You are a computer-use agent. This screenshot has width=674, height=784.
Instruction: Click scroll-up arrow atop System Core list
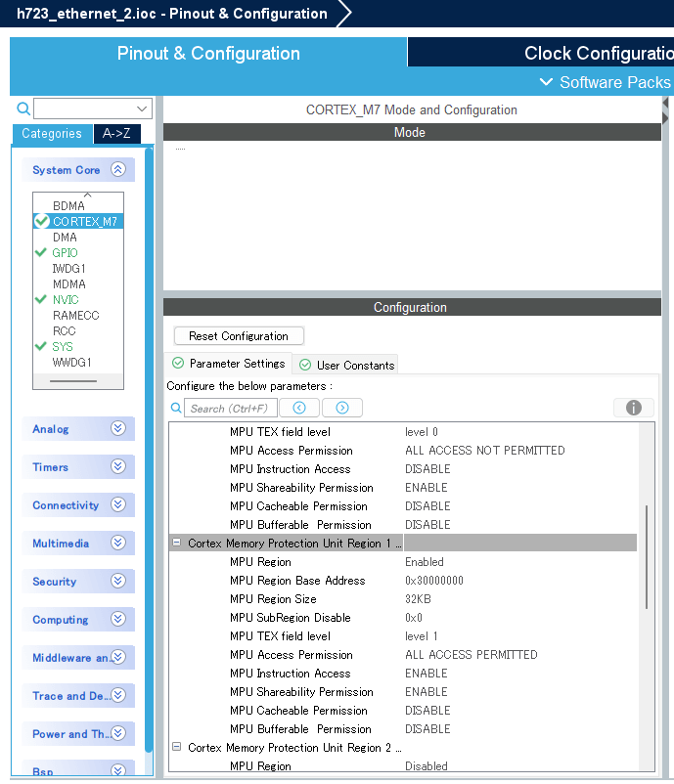coord(88,195)
